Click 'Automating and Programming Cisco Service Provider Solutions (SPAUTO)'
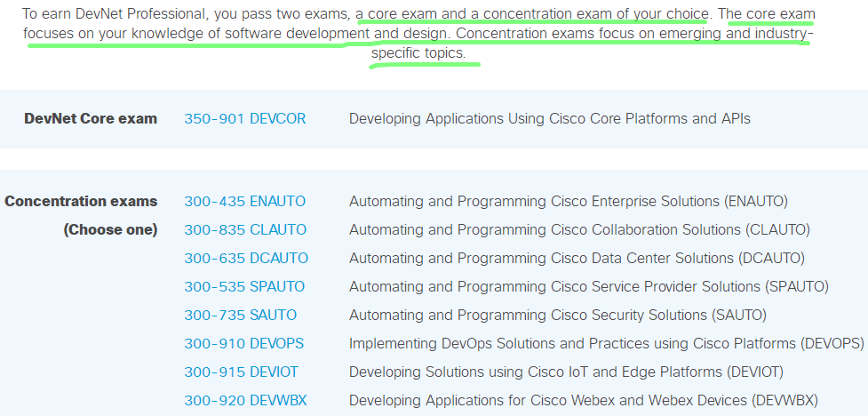868x416 pixels. point(588,286)
